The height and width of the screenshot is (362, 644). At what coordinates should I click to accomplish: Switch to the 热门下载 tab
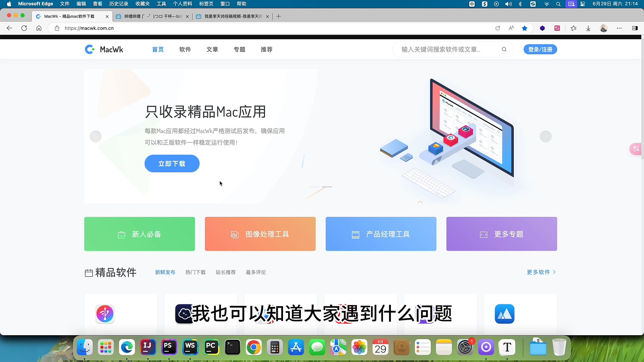point(195,272)
